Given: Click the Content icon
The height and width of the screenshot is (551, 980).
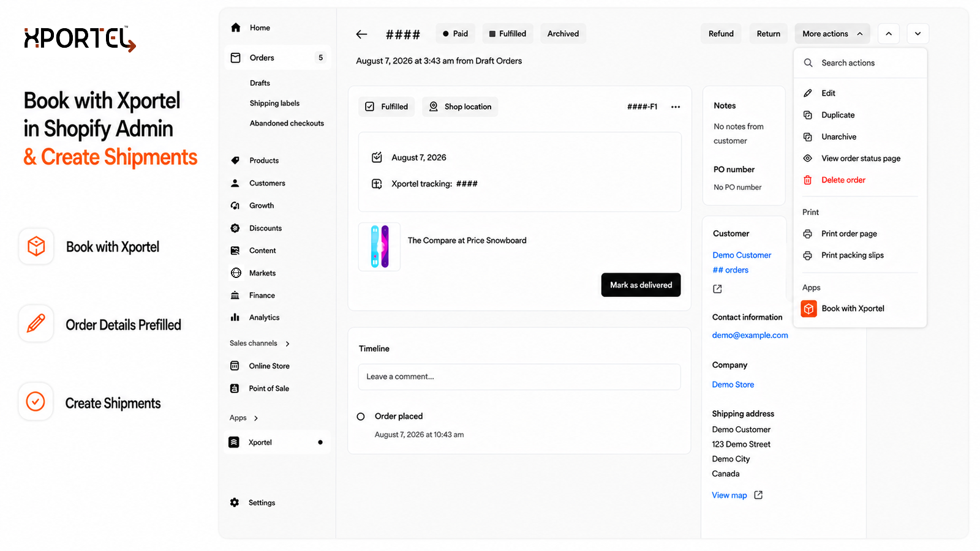Looking at the screenshot, I should click(235, 250).
